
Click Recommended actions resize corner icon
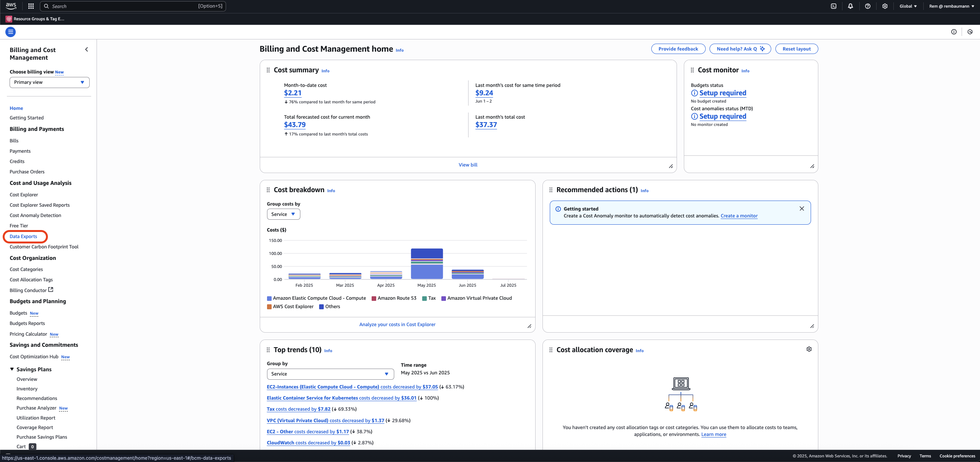[x=812, y=326]
